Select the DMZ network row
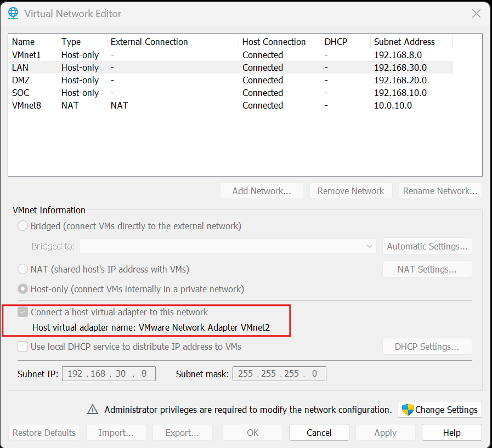Screen dimensions: 492x448 coord(22,80)
